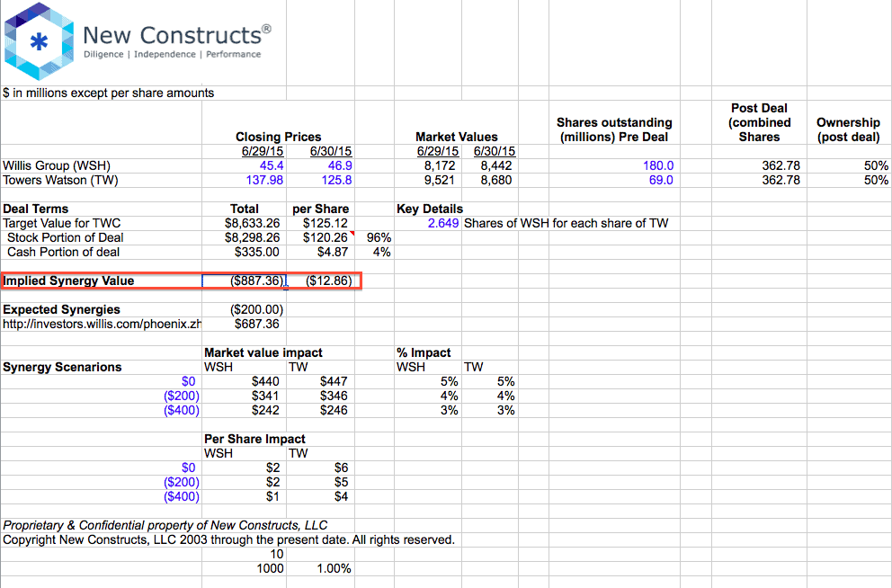
Task: Click WSH per share impact $1
Action: (272, 496)
